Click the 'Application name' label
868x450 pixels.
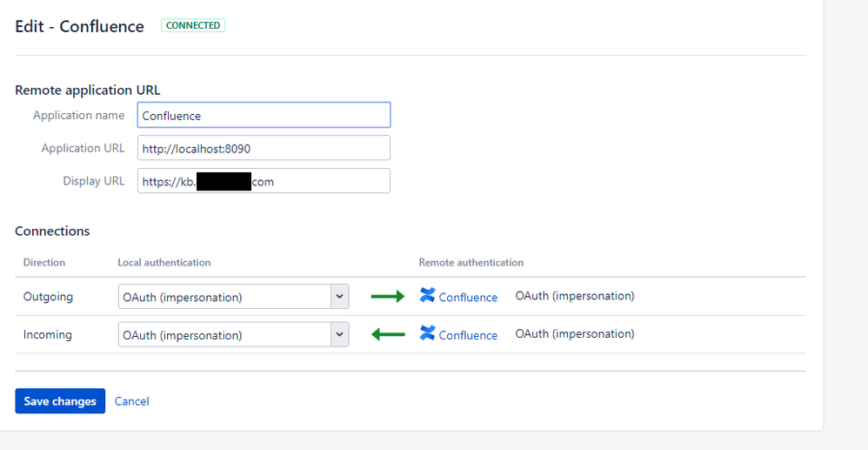[x=78, y=115]
